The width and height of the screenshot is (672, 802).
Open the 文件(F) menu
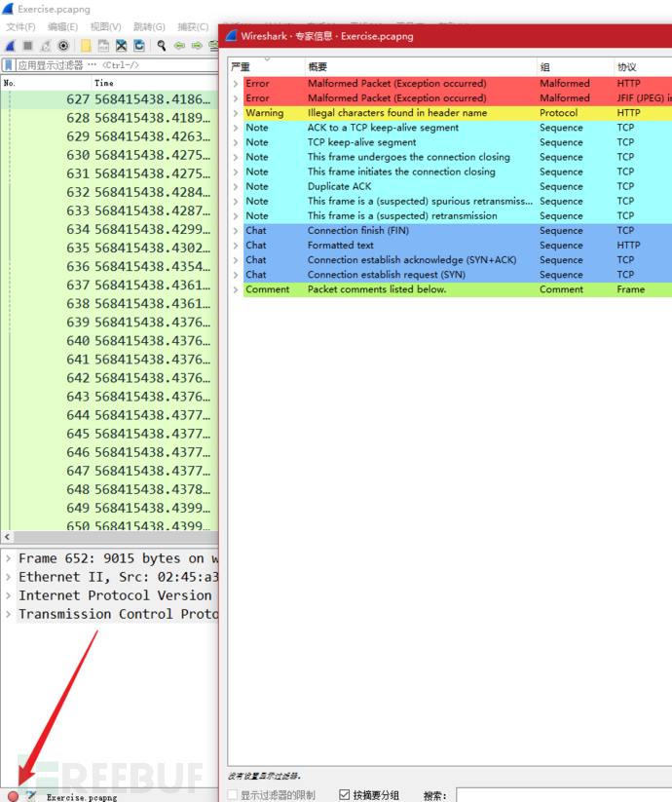(x=20, y=26)
